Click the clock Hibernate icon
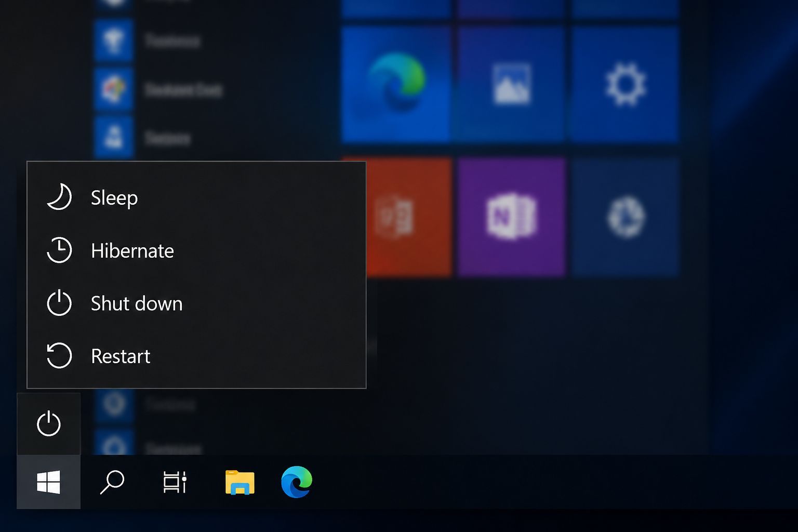This screenshot has height=532, width=798. tap(59, 250)
